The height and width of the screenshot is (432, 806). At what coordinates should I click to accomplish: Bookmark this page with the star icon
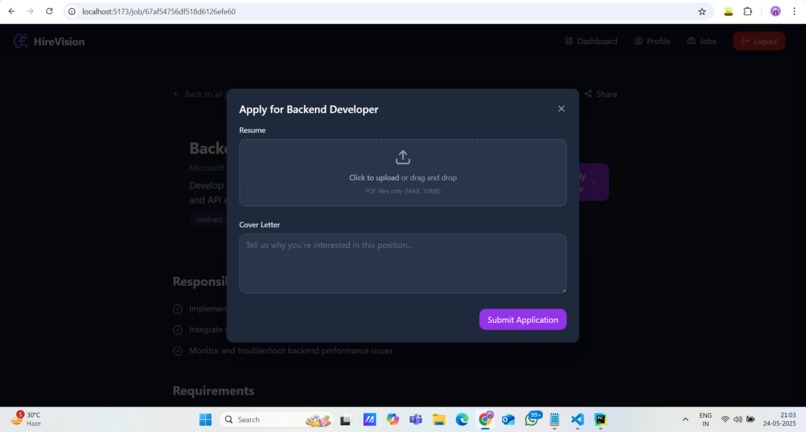[x=702, y=11]
